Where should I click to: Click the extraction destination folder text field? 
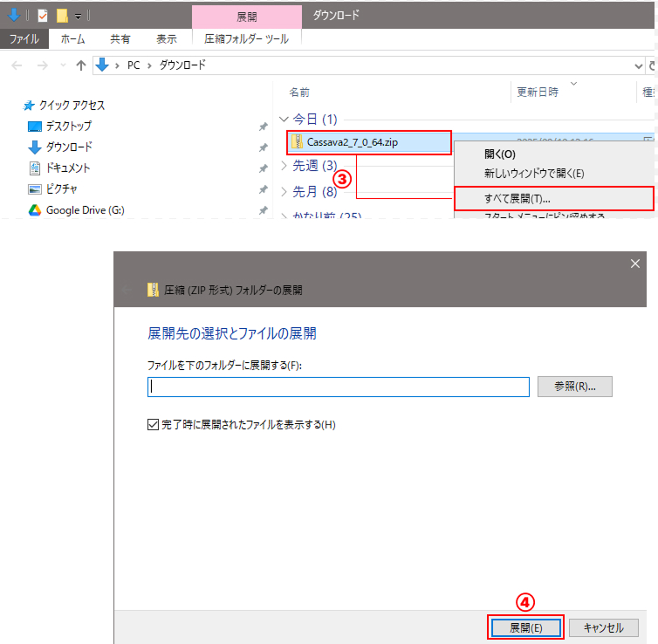point(339,387)
